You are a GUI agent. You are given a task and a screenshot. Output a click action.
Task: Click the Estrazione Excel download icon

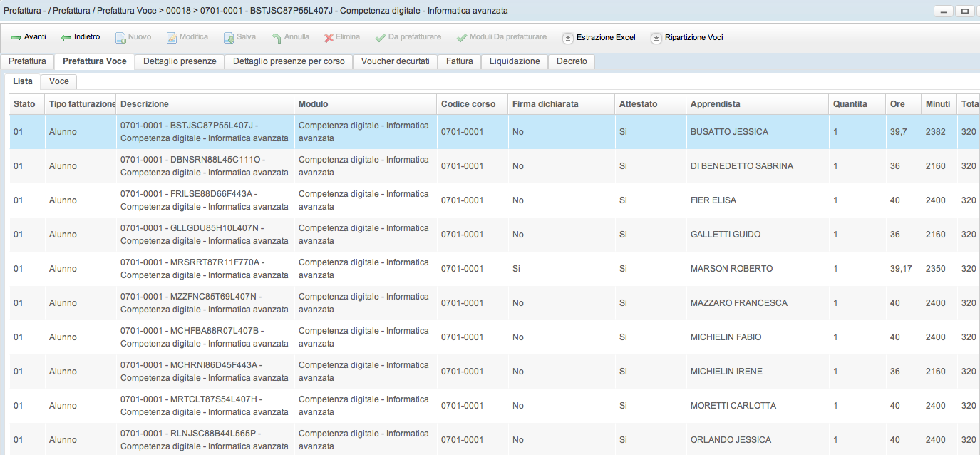(x=568, y=38)
